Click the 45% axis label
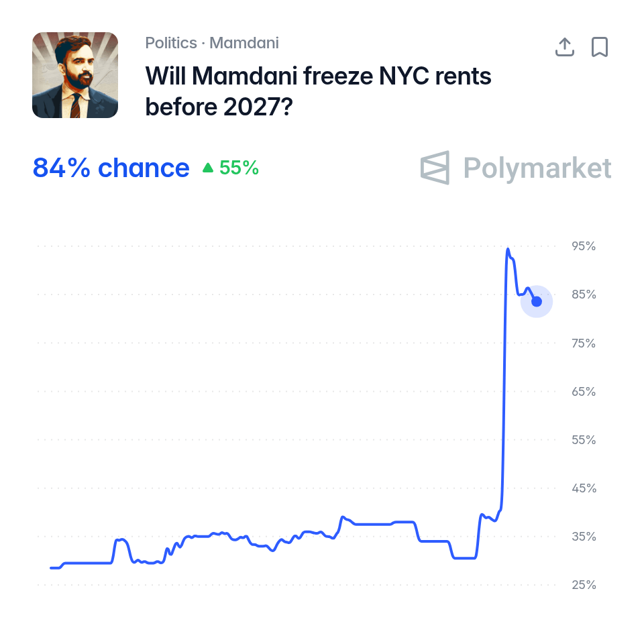 pyautogui.click(x=584, y=488)
